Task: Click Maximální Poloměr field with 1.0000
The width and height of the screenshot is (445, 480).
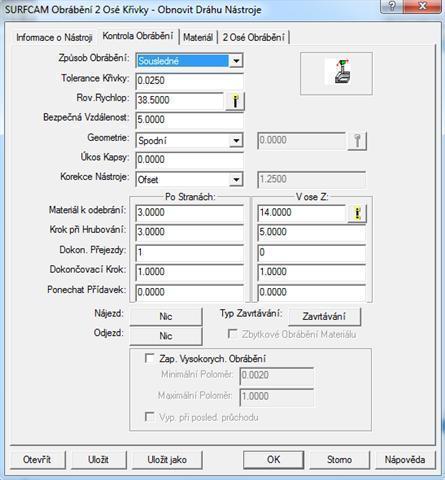Action: pos(276,397)
